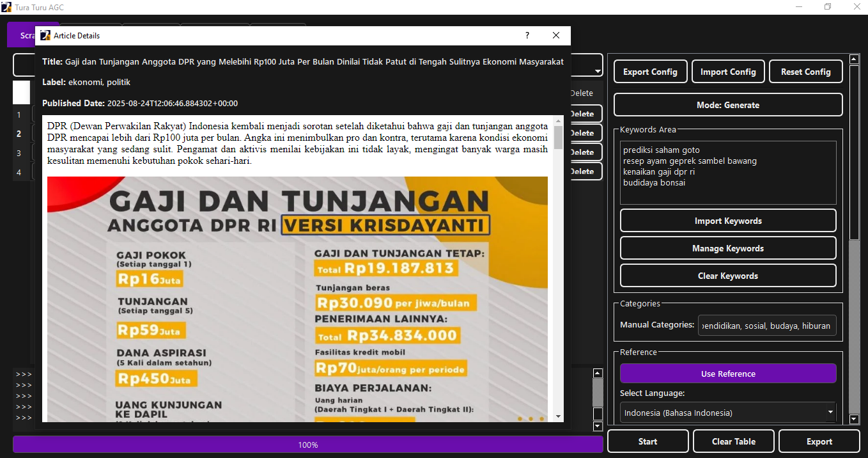Viewport: 868px width, 458px height.
Task: Toggle the Mode: Generate button
Action: tap(728, 105)
